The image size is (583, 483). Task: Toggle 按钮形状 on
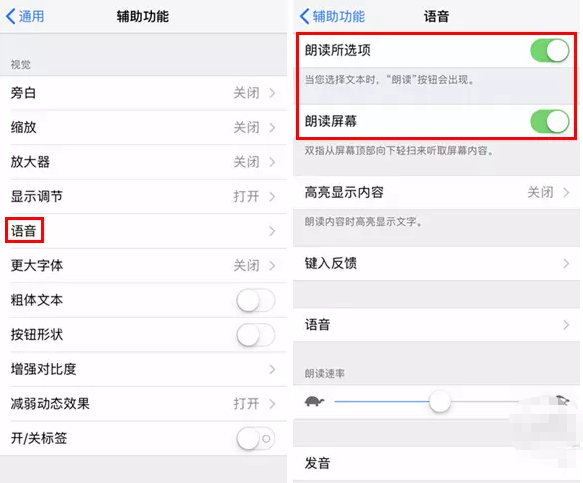pyautogui.click(x=255, y=335)
